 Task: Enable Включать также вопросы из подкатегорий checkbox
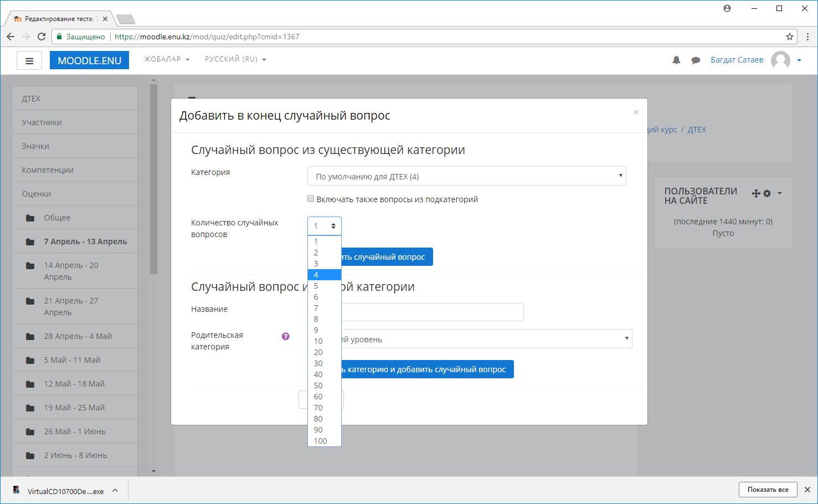pyautogui.click(x=311, y=198)
